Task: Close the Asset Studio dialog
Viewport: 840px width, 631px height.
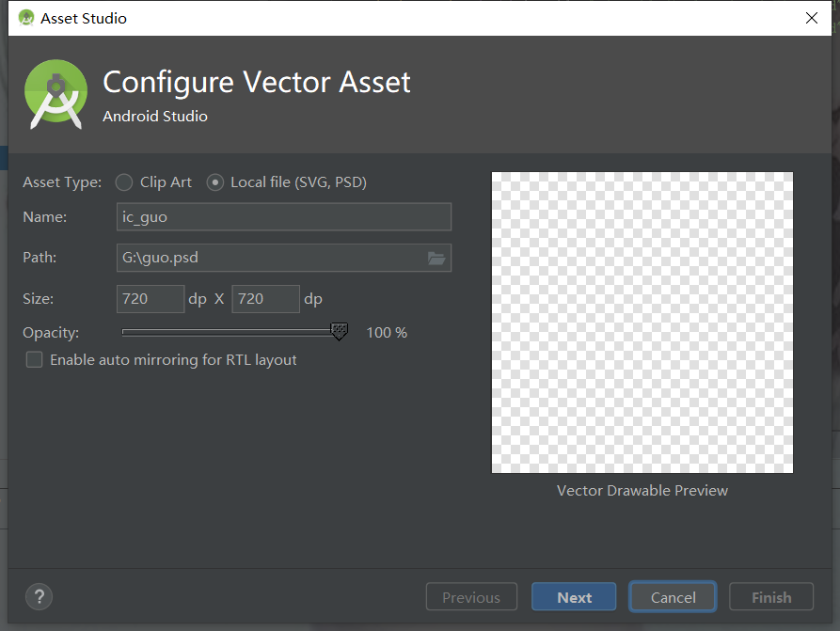Action: [x=811, y=17]
